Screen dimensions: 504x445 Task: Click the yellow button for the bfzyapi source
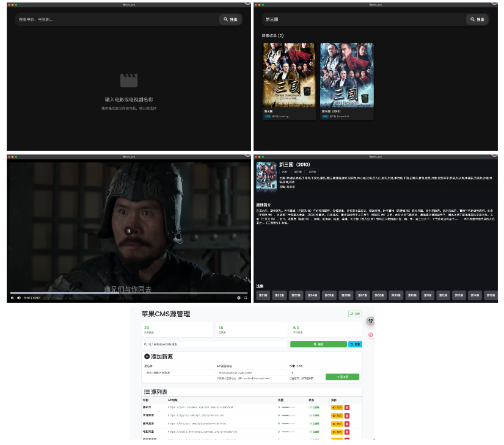(337, 424)
